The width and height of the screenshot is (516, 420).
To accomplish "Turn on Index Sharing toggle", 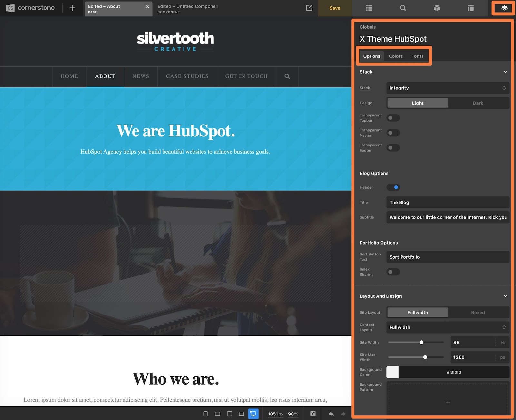I will (393, 272).
